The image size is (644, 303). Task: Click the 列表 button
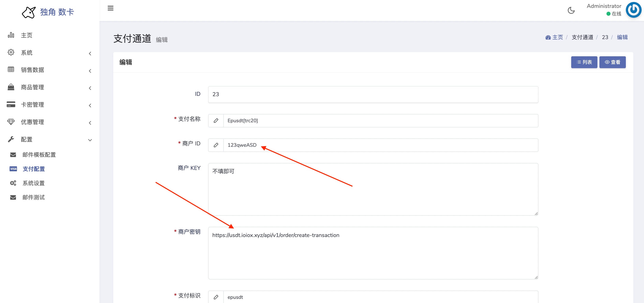click(584, 62)
